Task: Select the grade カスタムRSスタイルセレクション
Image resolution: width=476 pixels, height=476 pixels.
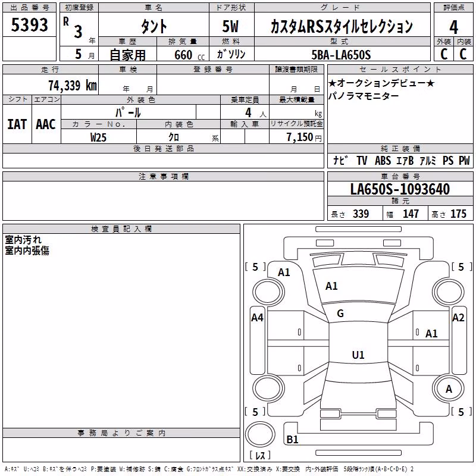Action: [x=342, y=26]
